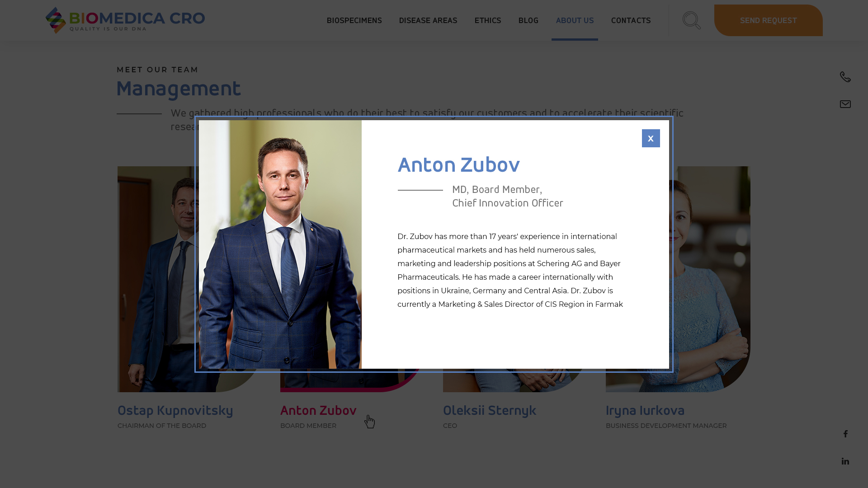Close the Anton Zubov popup
Image resolution: width=868 pixels, height=488 pixels.
[x=651, y=138]
